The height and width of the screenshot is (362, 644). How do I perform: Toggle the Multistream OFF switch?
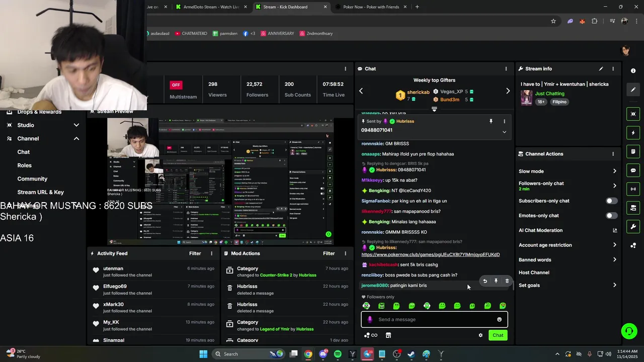coord(176,85)
